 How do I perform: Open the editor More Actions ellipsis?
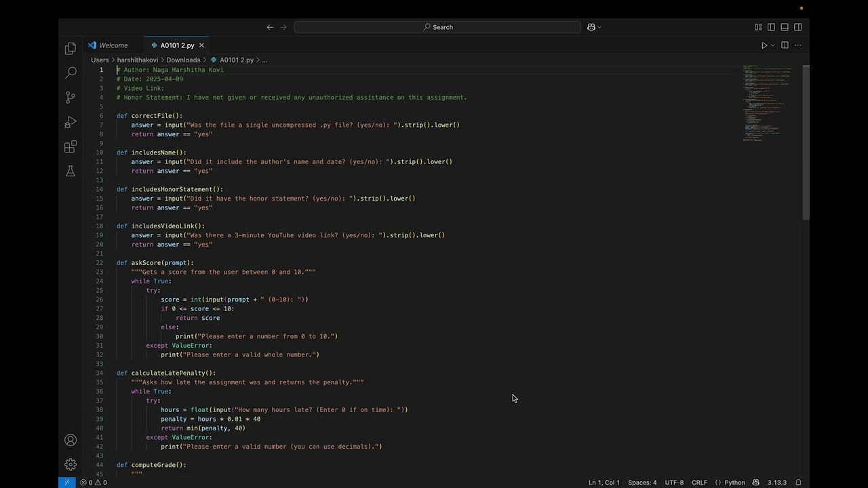pyautogui.click(x=797, y=45)
